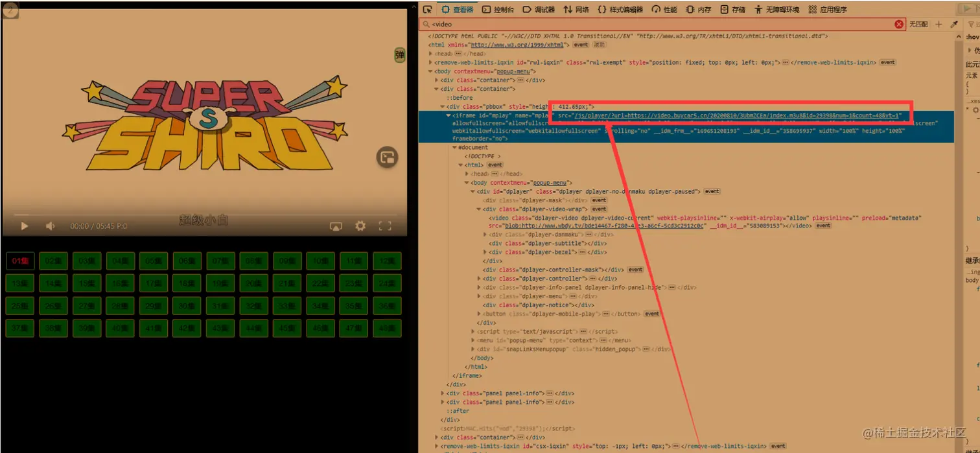Screen dimensions: 980x453
Task: Expand the script text/javascript node
Action: click(472, 331)
